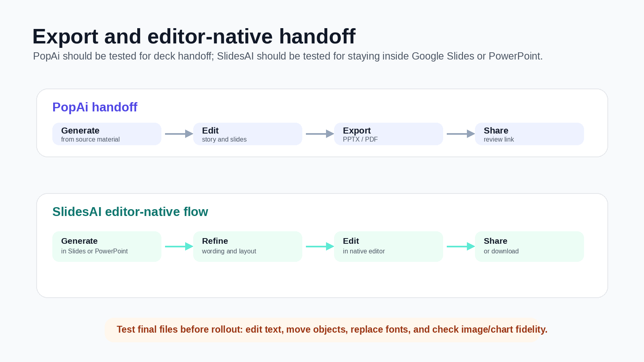Click the 'story and slides' caption

224,140
